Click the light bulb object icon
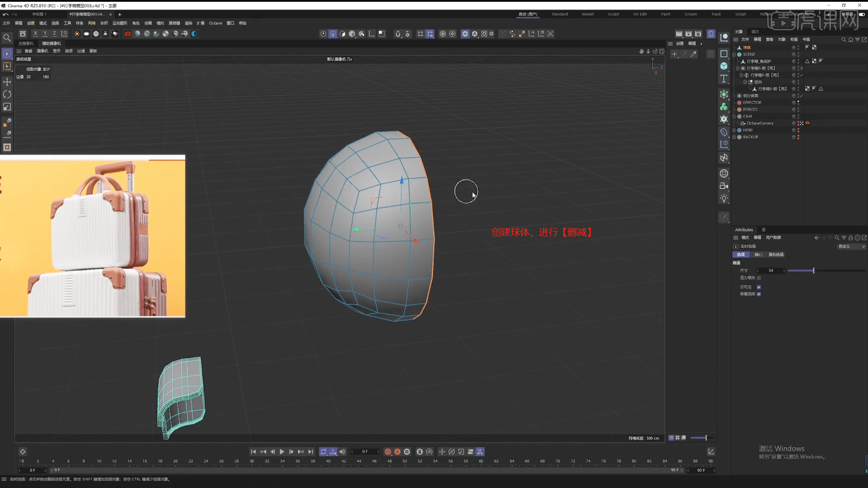The width and height of the screenshot is (868, 488). point(724,198)
